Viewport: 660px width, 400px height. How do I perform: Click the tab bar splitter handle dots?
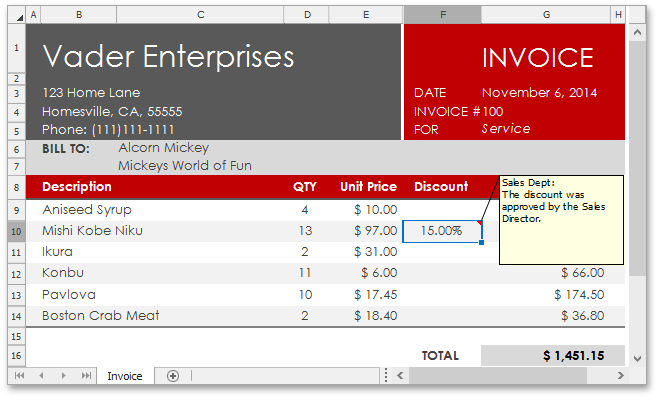387,376
